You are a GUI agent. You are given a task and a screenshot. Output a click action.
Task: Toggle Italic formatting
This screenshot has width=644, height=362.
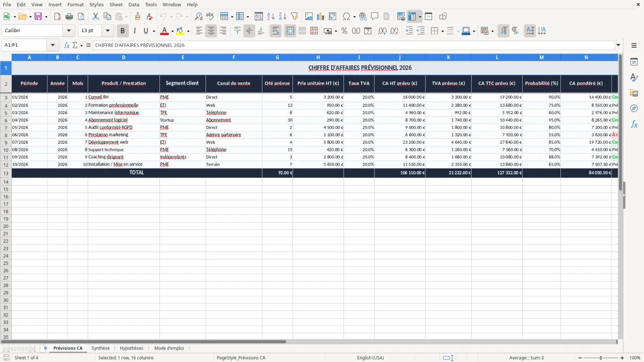tap(135, 31)
